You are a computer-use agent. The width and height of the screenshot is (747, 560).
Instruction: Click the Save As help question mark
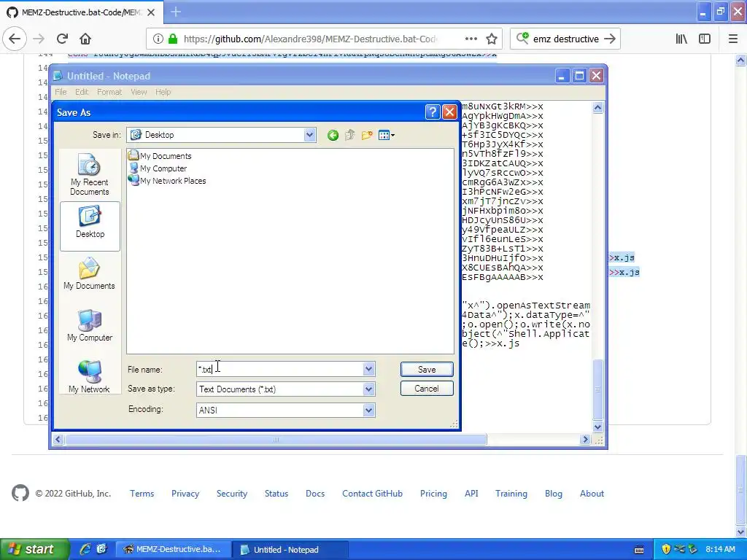click(432, 112)
